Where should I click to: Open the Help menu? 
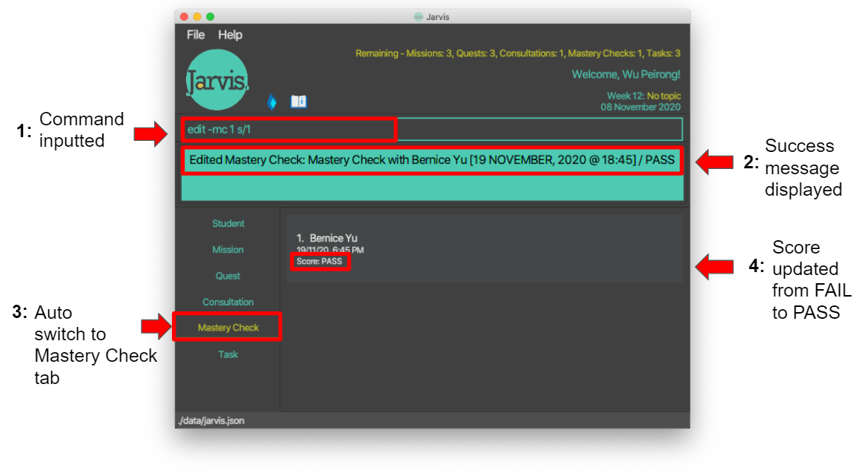click(x=230, y=35)
